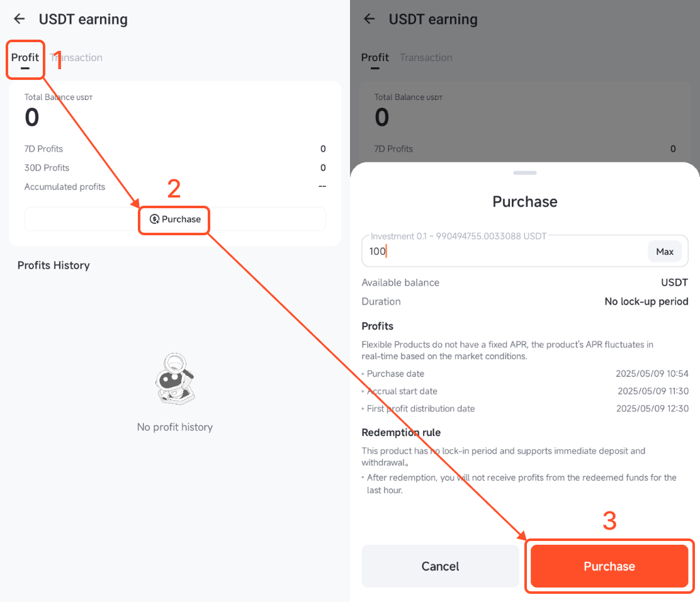
Task: Click the coin icon on Purchase button
Action: pyautogui.click(x=154, y=219)
